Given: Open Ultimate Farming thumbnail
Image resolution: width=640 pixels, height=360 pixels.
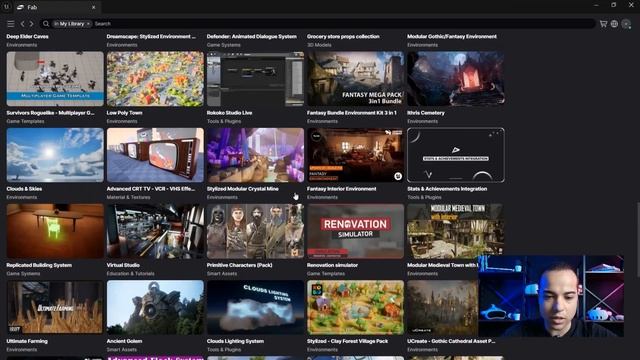Looking at the screenshot, I should tap(55, 307).
